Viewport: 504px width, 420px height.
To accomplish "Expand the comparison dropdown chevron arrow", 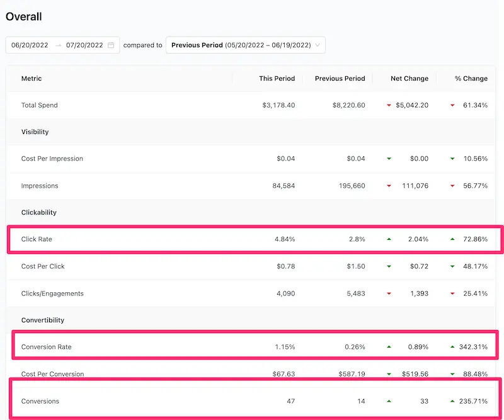I will coord(318,45).
